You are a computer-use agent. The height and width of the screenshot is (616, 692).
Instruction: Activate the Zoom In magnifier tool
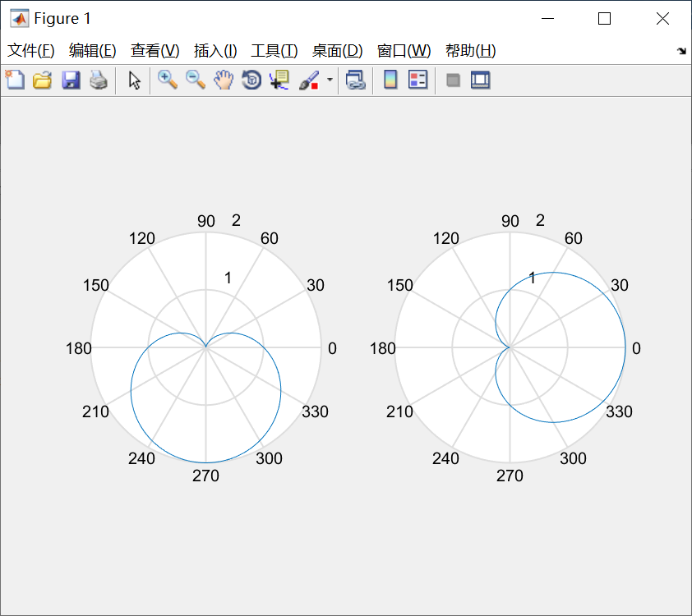coord(168,80)
